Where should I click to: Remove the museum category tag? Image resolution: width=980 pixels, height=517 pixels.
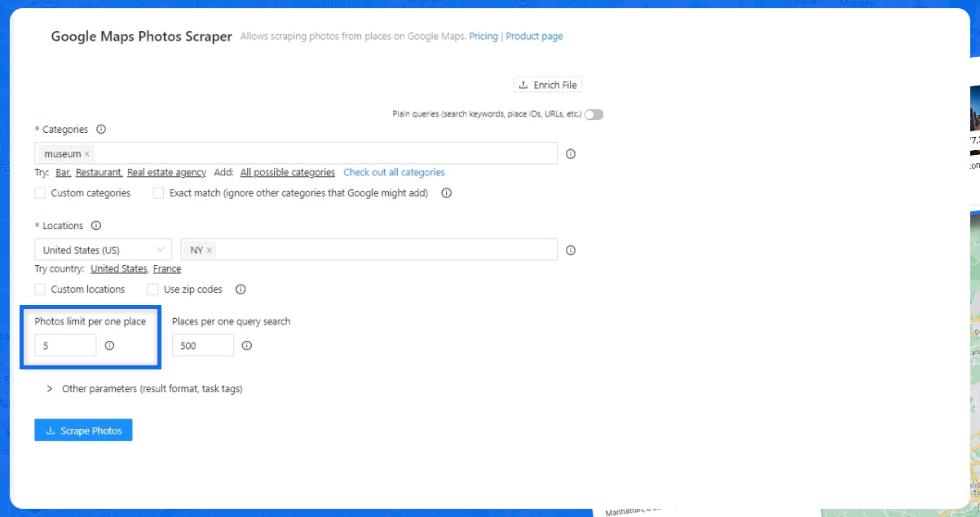86,153
